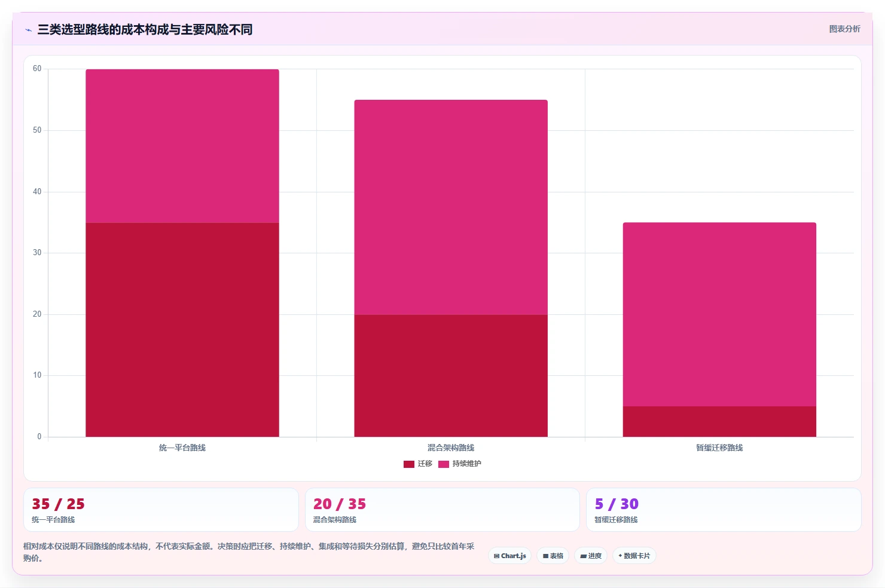Viewport: 885px width, 588px height.
Task: Click the icon left of the panel title
Action: click(28, 30)
